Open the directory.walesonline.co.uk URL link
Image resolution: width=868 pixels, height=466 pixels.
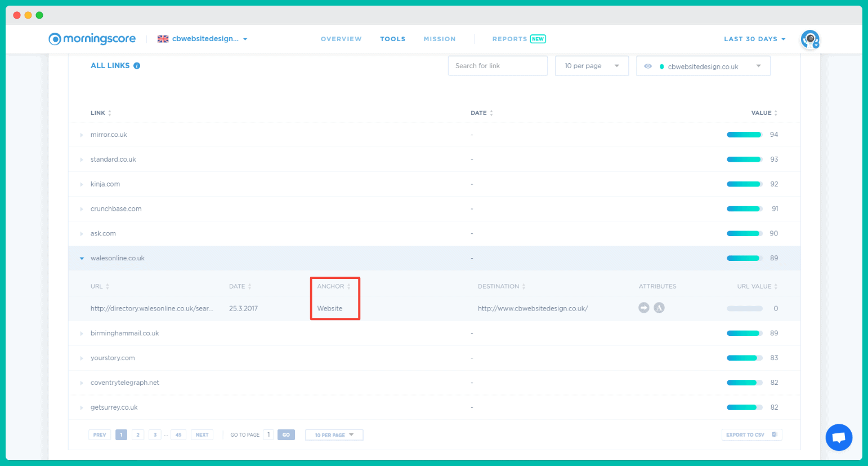(x=151, y=309)
